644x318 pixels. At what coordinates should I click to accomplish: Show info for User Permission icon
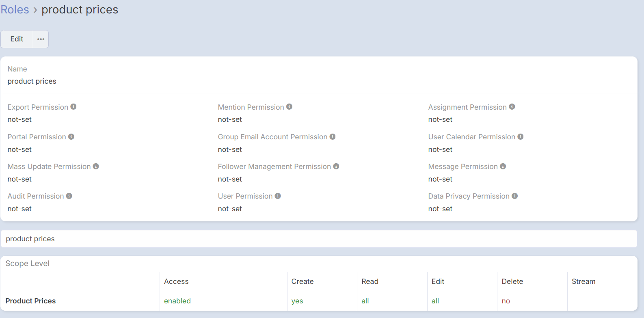(278, 196)
